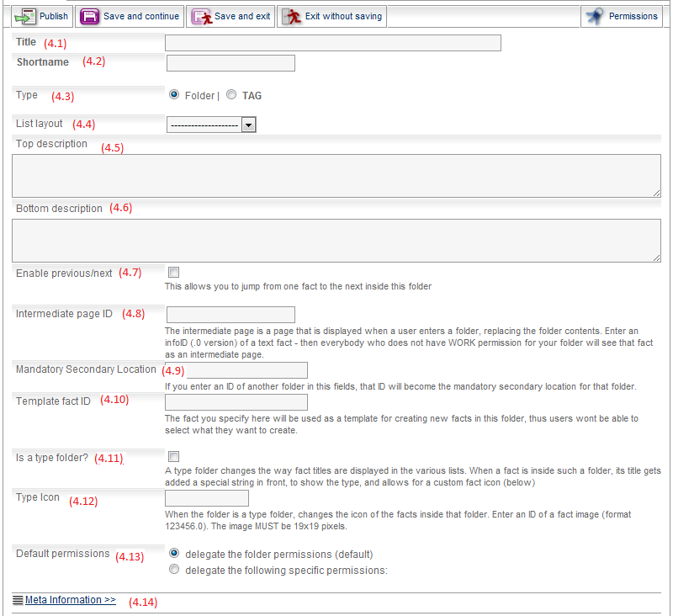This screenshot has height=616, width=673.
Task: Check the 'Is a type folder?' checkbox
Action: coord(173,456)
